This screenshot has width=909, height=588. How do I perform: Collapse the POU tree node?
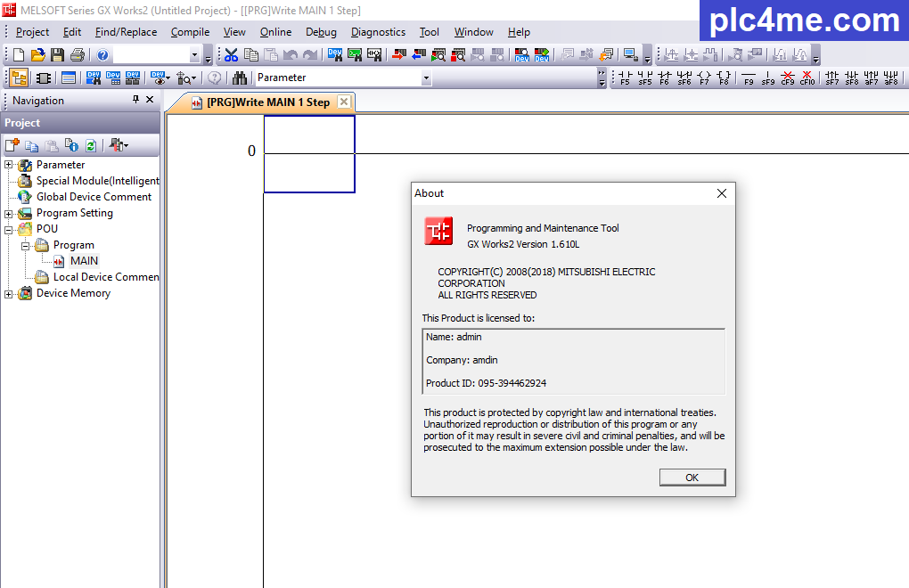point(9,229)
